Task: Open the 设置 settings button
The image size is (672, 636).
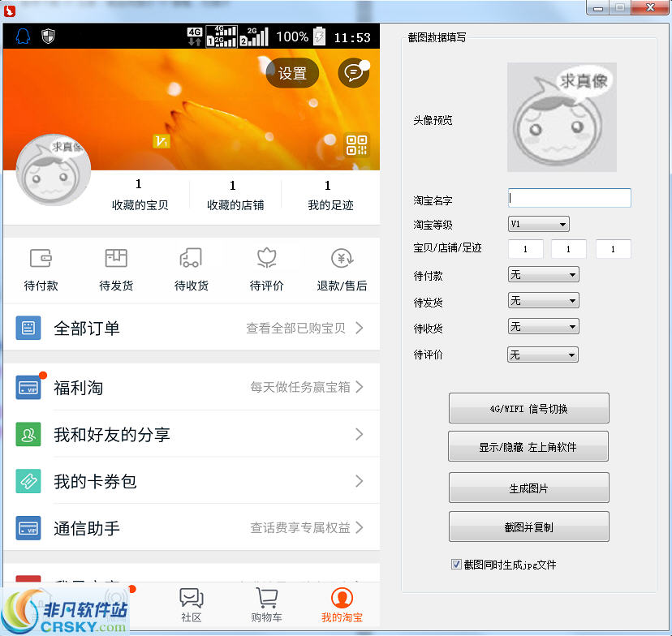Action: 293,73
